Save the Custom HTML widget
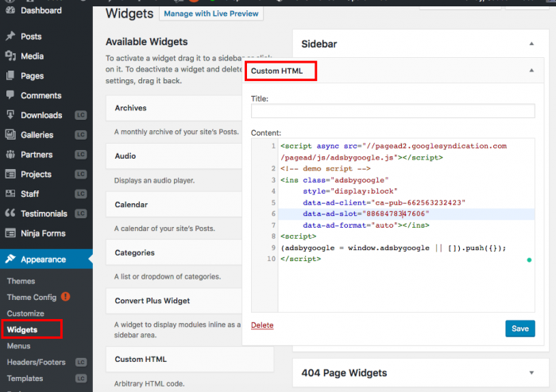The width and height of the screenshot is (556, 392). pyautogui.click(x=519, y=329)
